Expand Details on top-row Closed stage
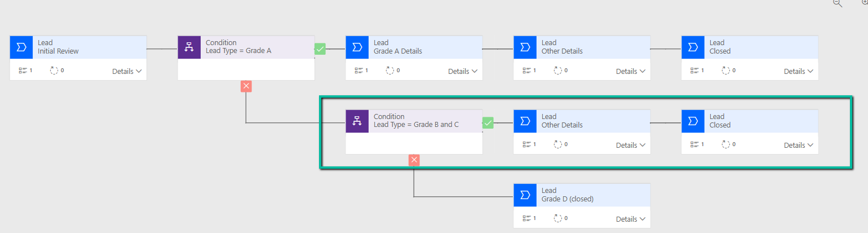This screenshot has height=233, width=868. pyautogui.click(x=799, y=72)
